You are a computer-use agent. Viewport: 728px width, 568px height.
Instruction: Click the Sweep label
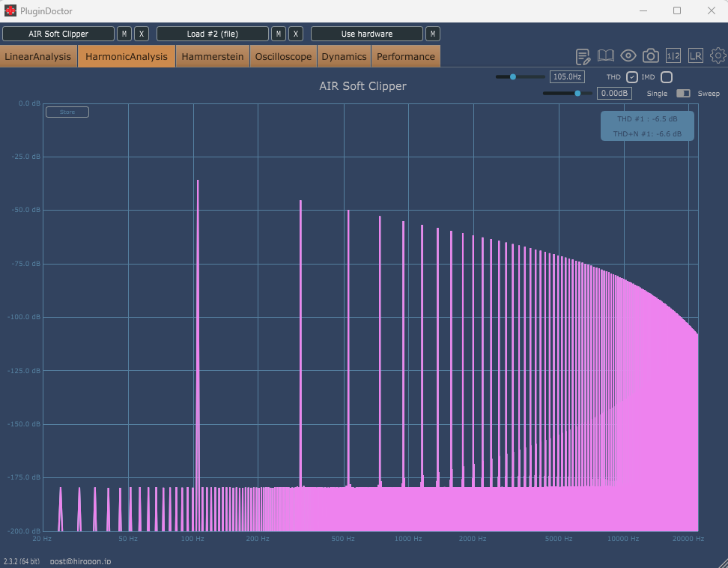(x=709, y=94)
